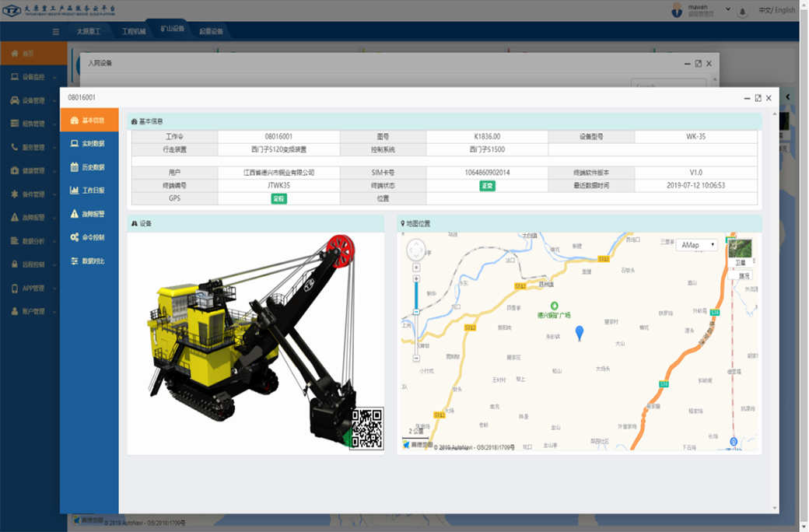
Task: Switch to the 工程机械 tab
Action: click(134, 31)
